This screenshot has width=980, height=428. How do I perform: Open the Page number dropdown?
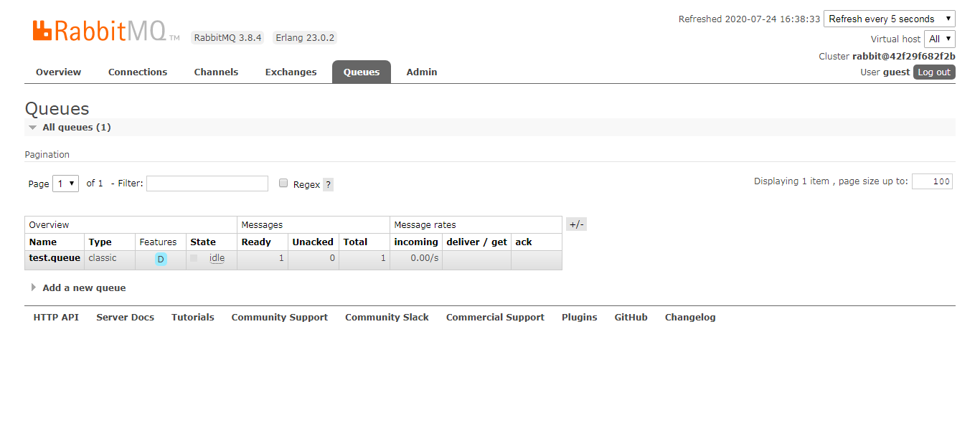click(x=65, y=184)
